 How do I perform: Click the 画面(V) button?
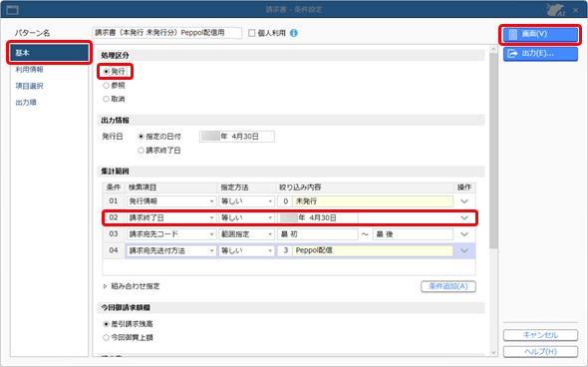[x=540, y=34]
